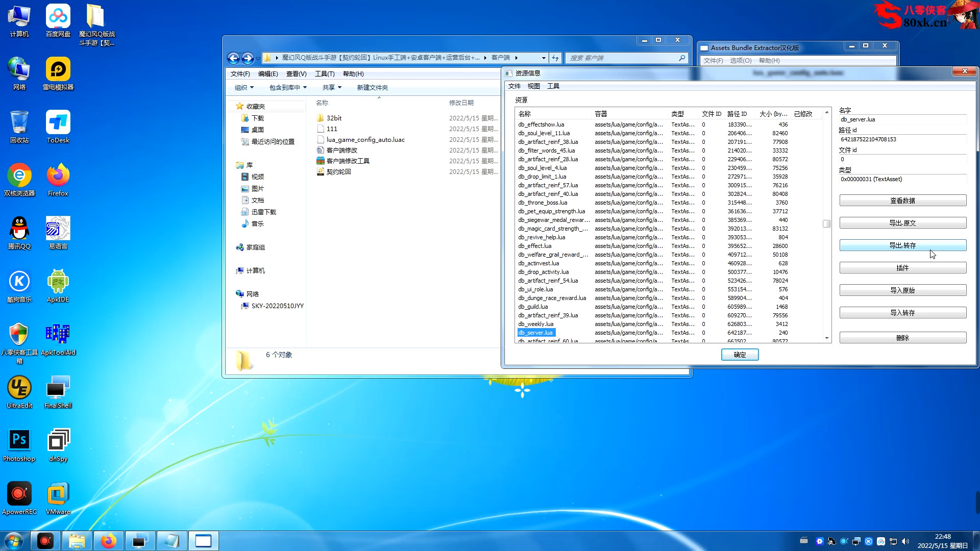
Task: Click the 导出转存 button
Action: pos(902,245)
